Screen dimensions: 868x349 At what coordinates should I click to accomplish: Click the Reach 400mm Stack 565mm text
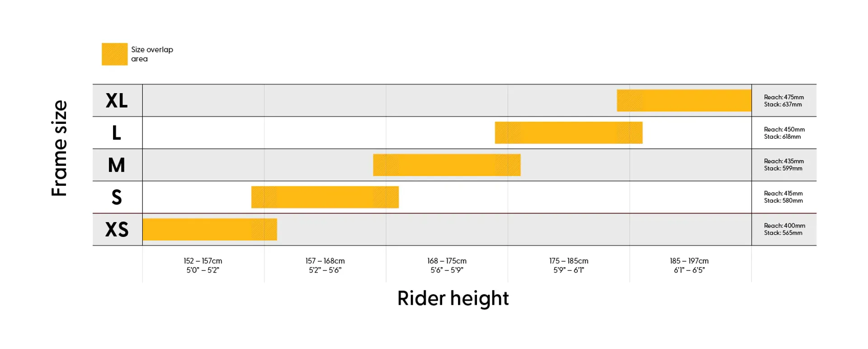[785, 229]
